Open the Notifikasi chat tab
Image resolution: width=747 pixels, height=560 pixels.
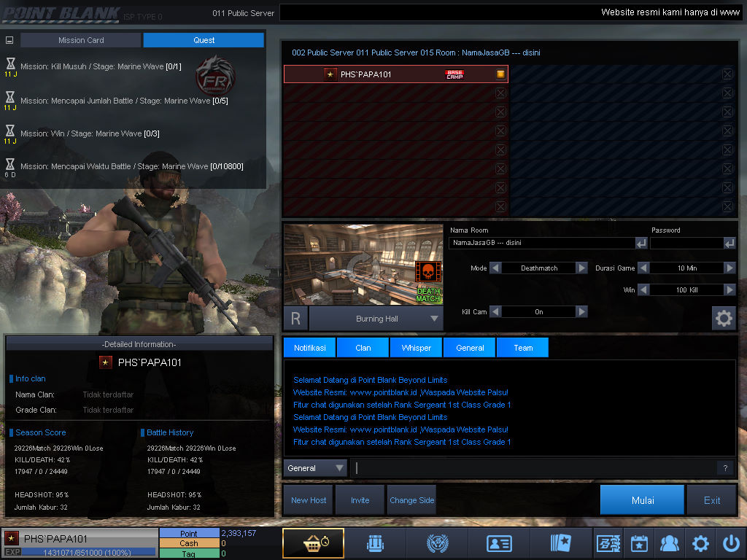309,348
